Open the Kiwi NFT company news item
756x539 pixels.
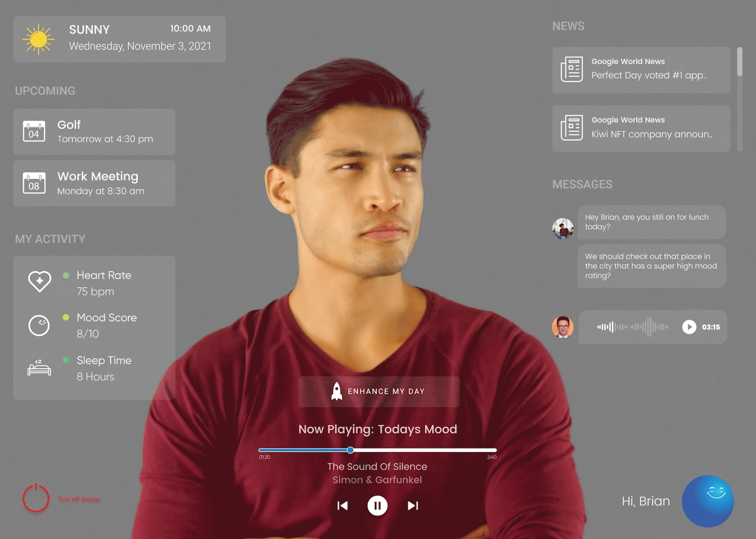[641, 128]
